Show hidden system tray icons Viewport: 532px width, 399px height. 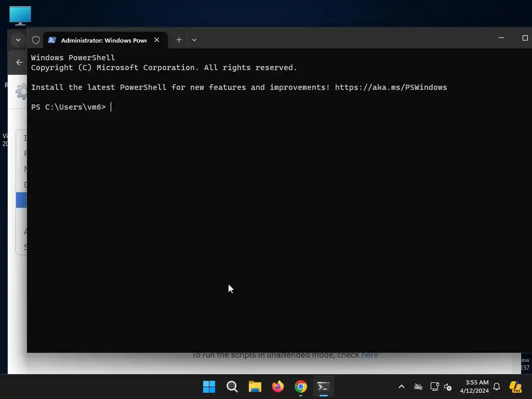[x=402, y=387]
